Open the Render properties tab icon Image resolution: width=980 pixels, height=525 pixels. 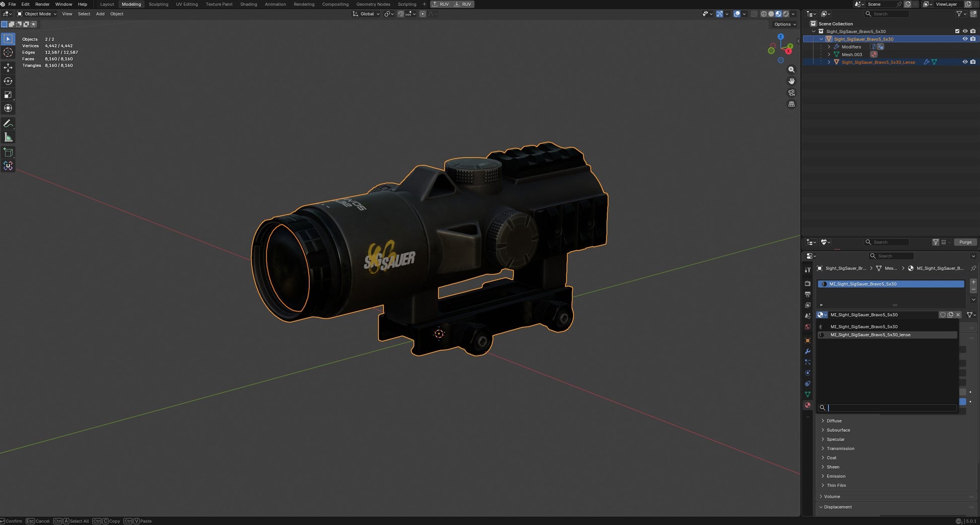pos(807,283)
